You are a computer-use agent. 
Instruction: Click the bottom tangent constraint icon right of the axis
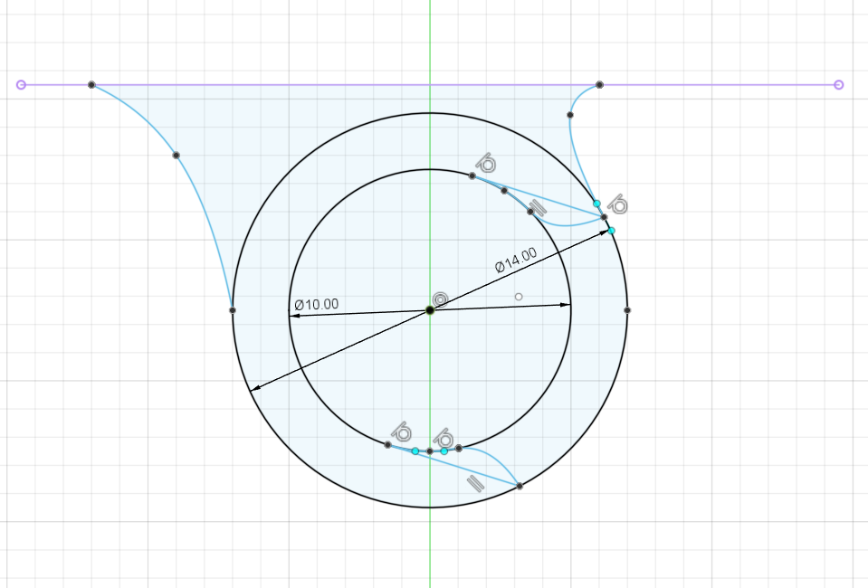click(x=443, y=437)
